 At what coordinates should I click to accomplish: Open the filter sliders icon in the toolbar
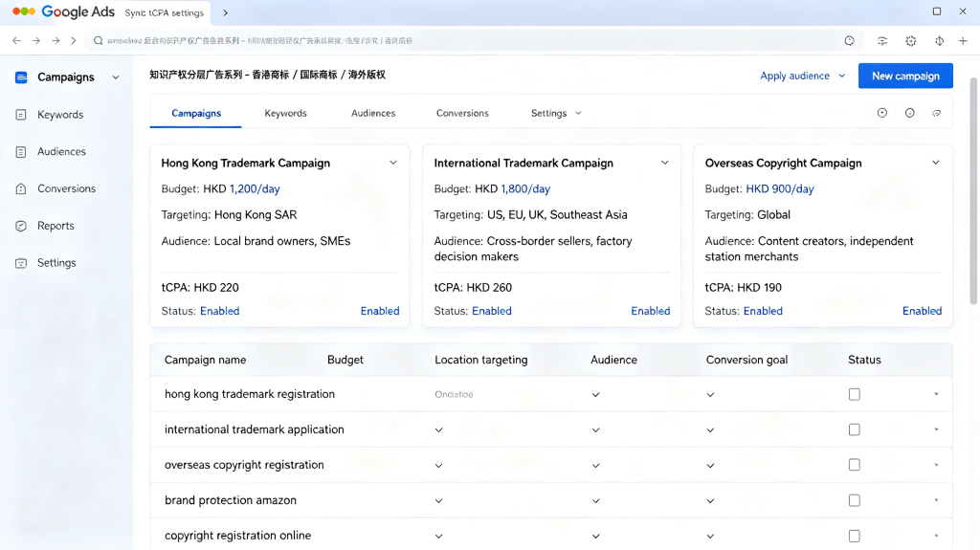[x=882, y=40]
